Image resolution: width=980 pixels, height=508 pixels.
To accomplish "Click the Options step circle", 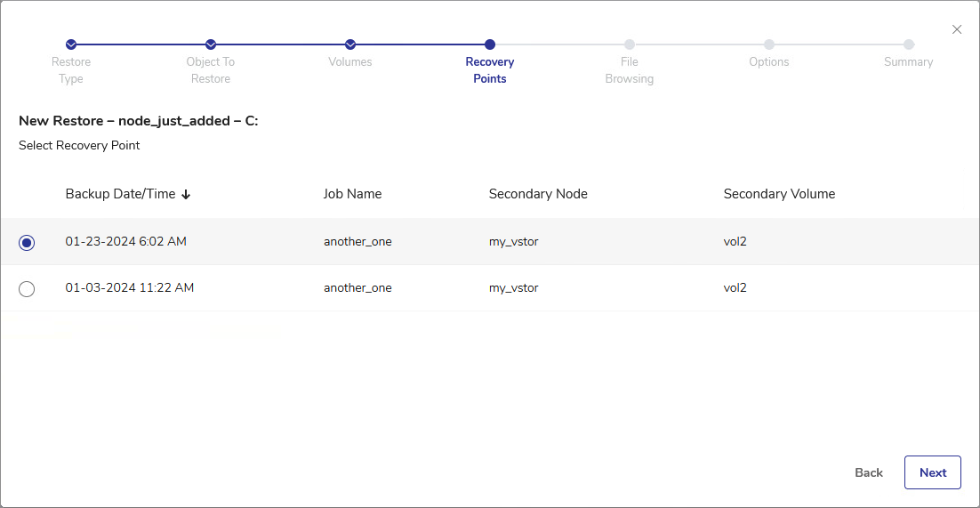I will click(769, 44).
